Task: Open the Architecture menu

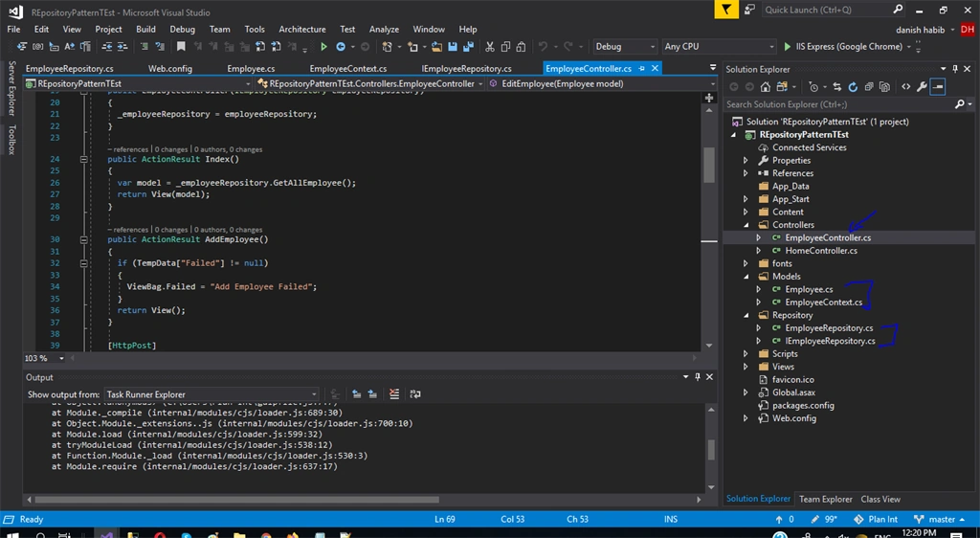Action: coord(301,30)
